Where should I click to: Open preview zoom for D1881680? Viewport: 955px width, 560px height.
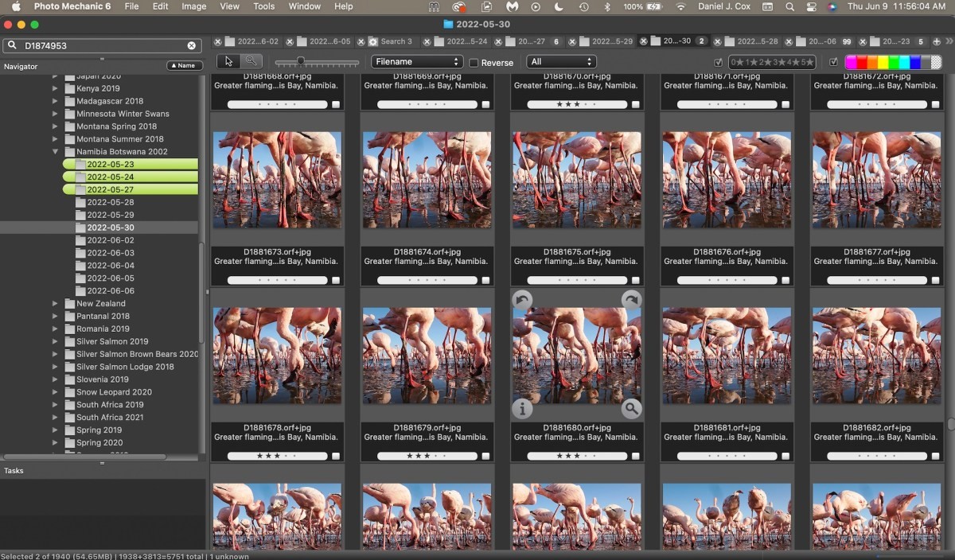point(631,409)
